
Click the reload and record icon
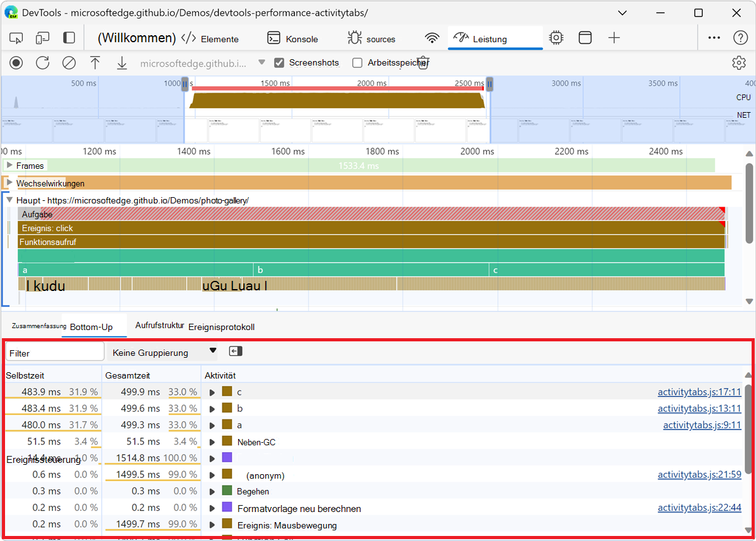42,62
